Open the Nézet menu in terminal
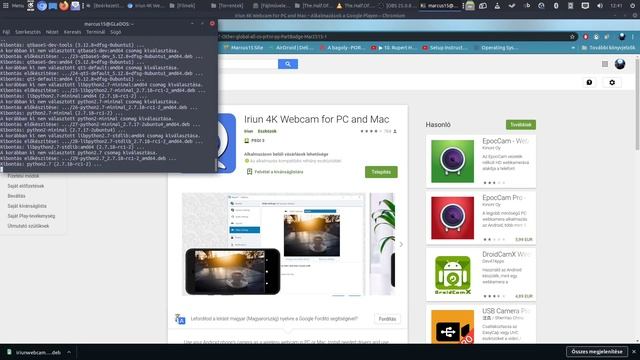Image resolution: width=640 pixels, height=360 pixels. click(x=52, y=32)
